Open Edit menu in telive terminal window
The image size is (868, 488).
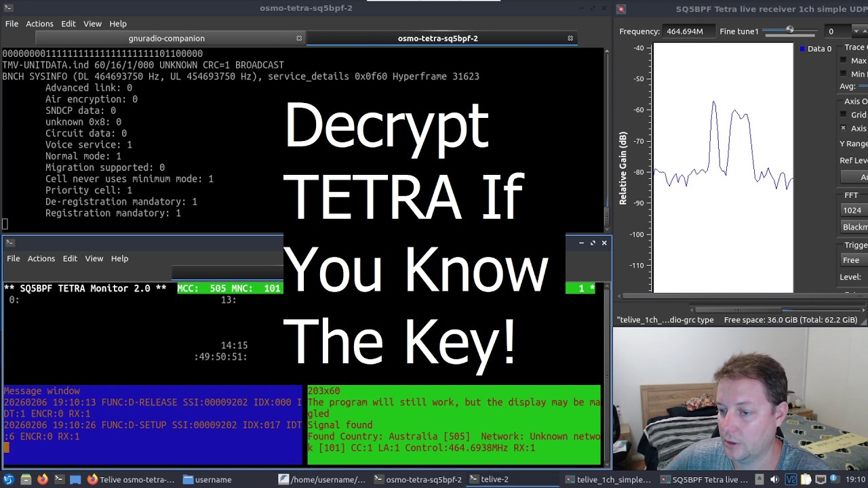click(x=70, y=258)
